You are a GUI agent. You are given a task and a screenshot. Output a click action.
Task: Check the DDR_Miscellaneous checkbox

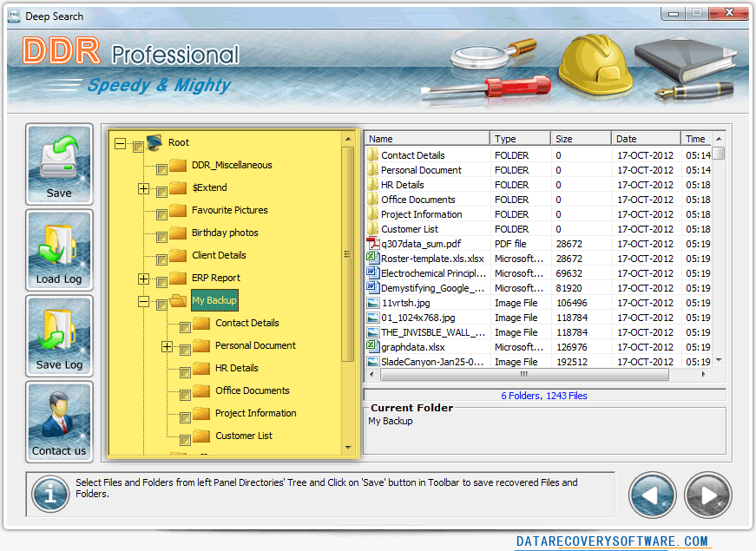(x=161, y=169)
